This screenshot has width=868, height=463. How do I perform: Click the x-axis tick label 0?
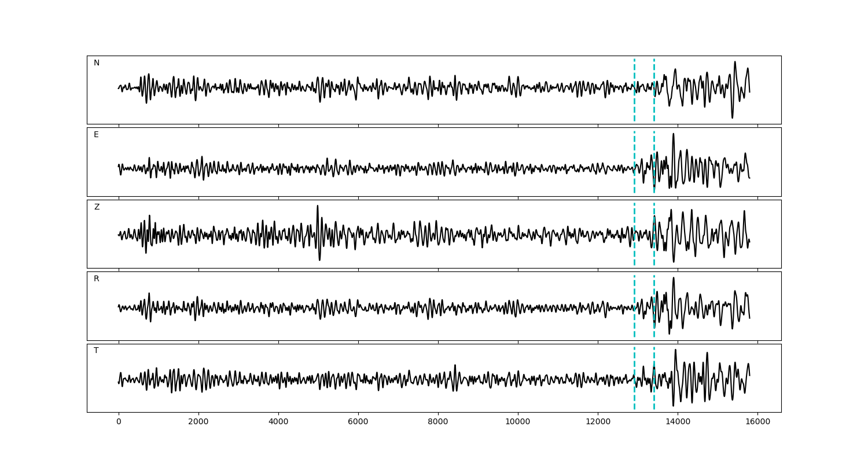click(x=119, y=422)
